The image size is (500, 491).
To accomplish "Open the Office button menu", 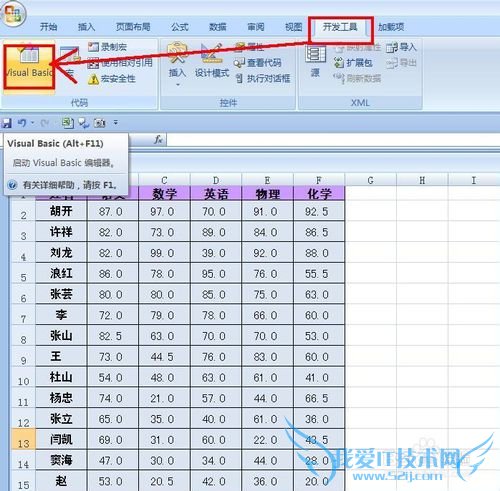I will [x=13, y=14].
